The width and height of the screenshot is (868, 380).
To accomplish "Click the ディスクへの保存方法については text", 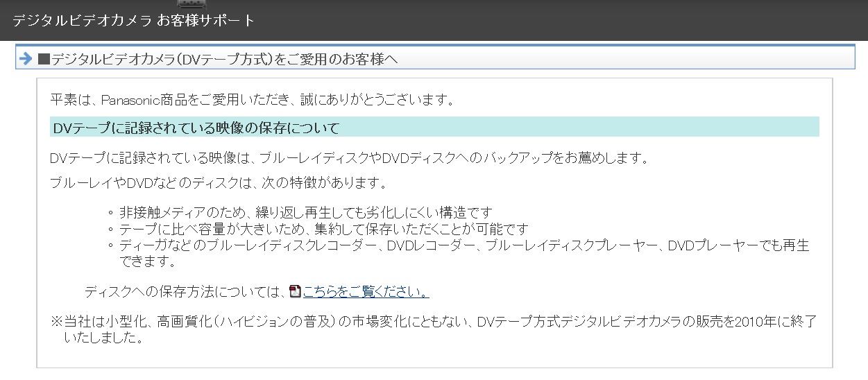I will (x=185, y=291).
